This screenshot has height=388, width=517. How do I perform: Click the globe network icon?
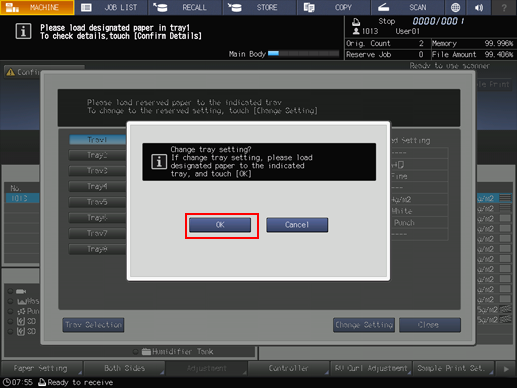[455, 7]
